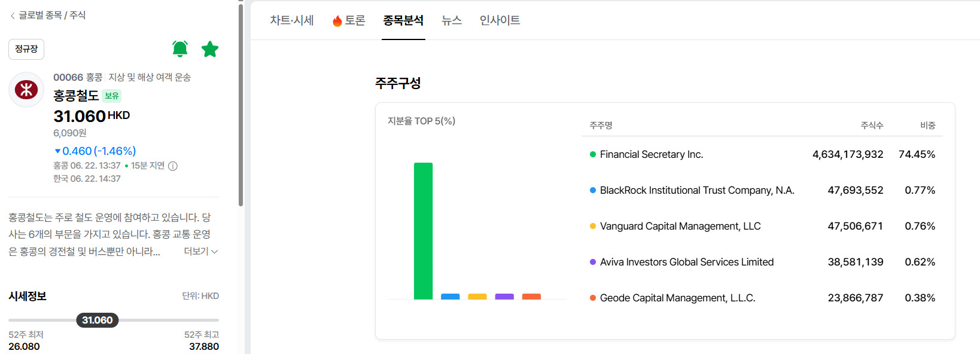Screen dimensions: 980x354
Task: Go back via 글로벌 종목 / 주식 arrow
Action: [x=13, y=16]
